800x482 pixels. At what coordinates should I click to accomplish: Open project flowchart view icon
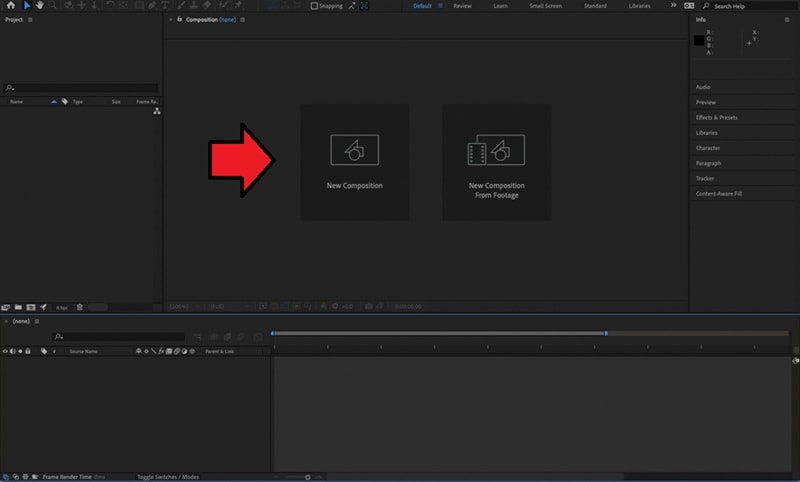[157, 111]
